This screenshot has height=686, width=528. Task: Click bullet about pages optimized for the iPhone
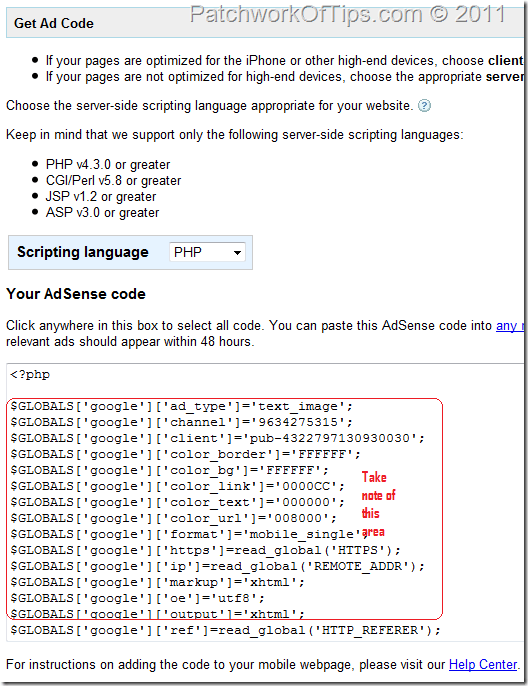click(284, 60)
